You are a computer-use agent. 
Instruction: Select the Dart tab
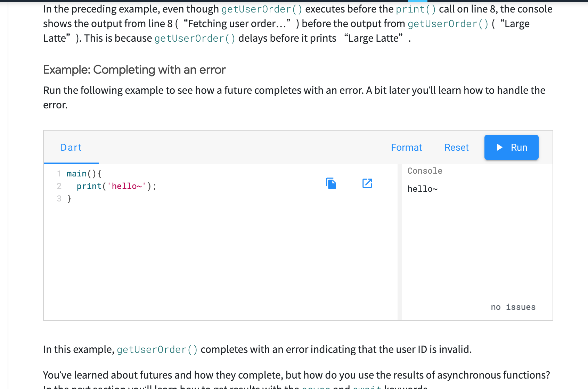click(71, 148)
